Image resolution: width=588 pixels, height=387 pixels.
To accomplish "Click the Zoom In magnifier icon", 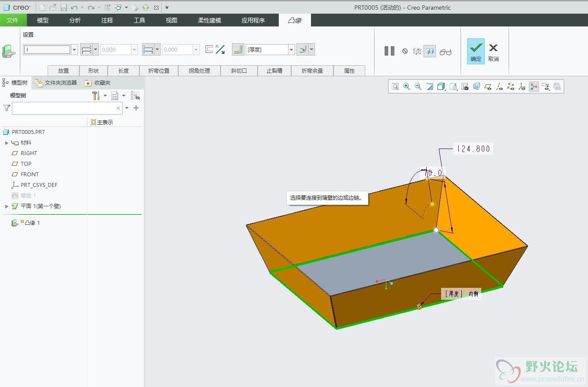I will [407, 87].
